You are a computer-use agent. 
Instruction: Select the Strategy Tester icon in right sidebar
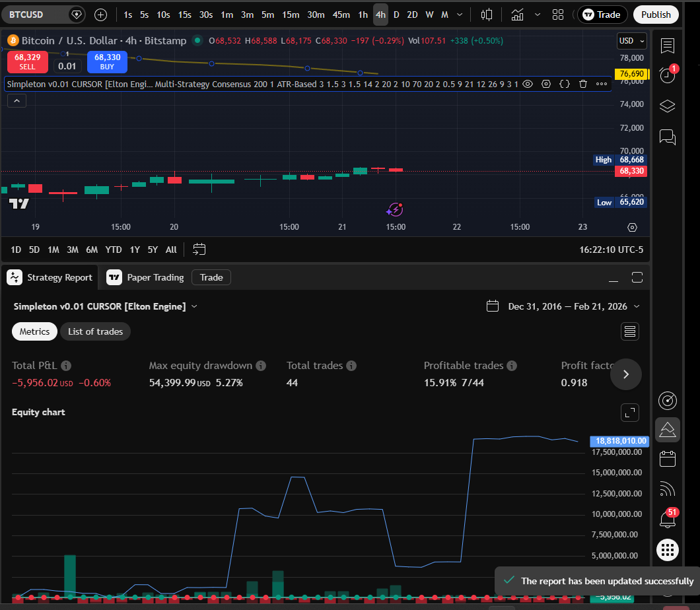pyautogui.click(x=667, y=429)
